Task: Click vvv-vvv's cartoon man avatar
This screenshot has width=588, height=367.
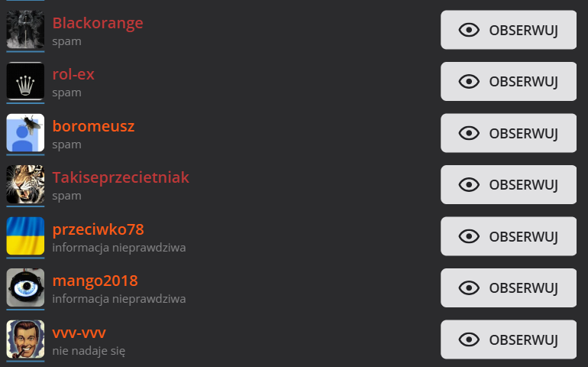Action: [x=25, y=339]
